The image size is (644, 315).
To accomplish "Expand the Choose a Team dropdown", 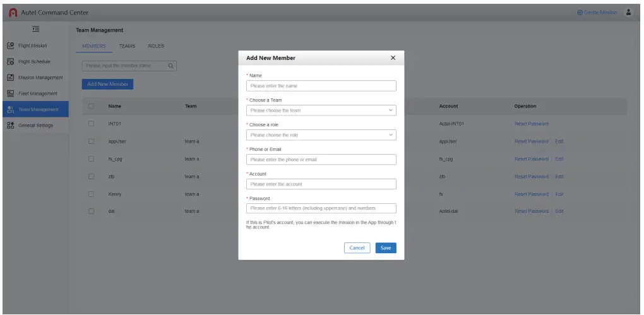I will coord(321,110).
